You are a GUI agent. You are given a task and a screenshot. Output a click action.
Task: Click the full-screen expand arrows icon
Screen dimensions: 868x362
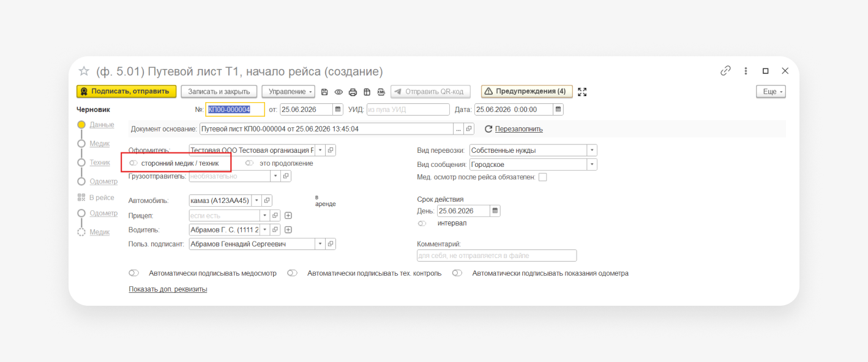click(x=582, y=92)
